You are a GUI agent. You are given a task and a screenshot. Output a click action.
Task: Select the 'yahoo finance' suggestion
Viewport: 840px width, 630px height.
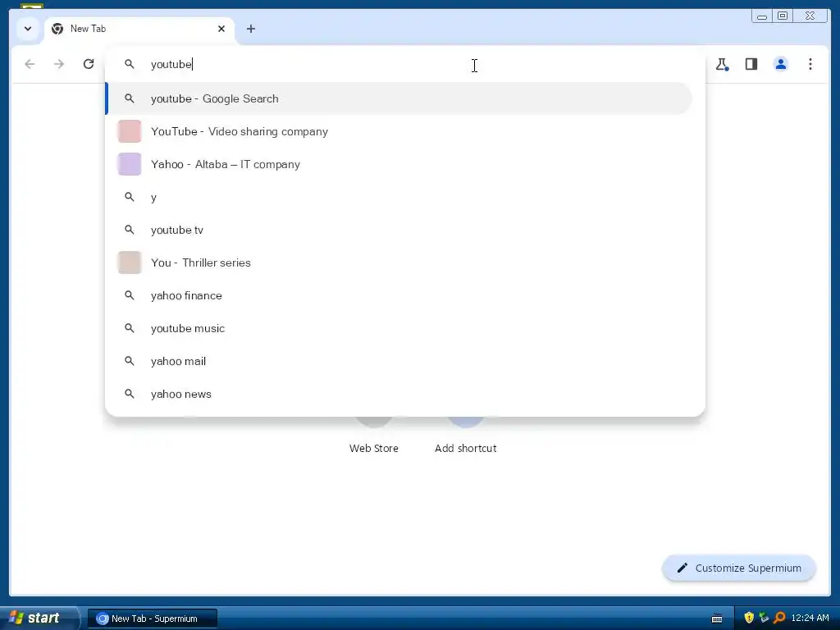[x=399, y=295]
